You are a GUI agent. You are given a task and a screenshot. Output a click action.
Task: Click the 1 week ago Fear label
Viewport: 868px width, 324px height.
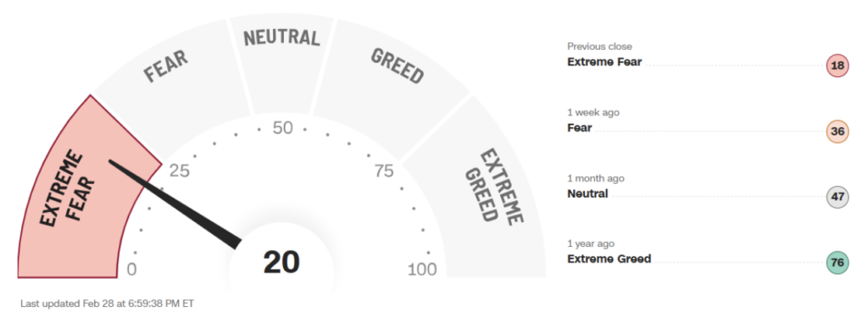580,127
